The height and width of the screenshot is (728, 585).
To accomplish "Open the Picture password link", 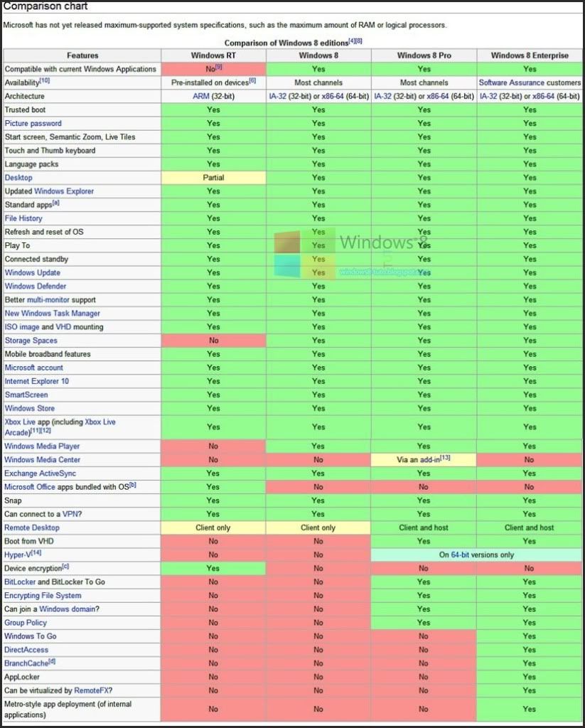I will (x=33, y=124).
